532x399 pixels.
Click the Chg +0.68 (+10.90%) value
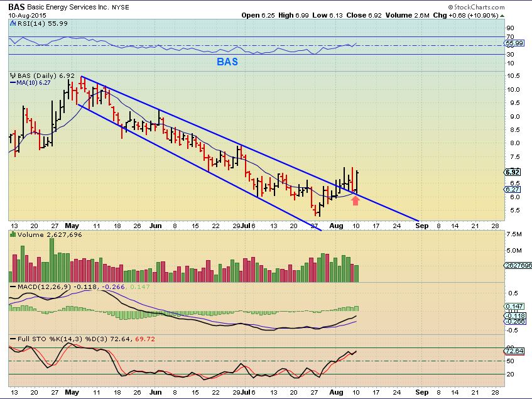(x=465, y=15)
